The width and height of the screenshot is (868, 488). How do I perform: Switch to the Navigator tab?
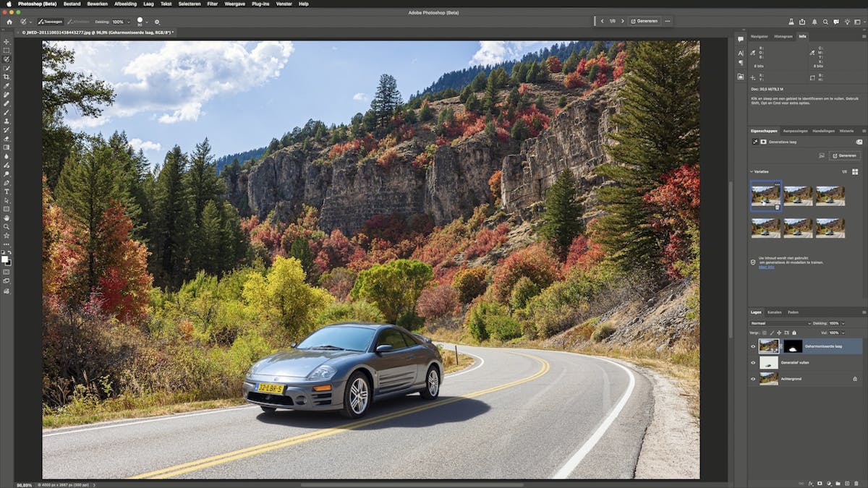point(759,35)
